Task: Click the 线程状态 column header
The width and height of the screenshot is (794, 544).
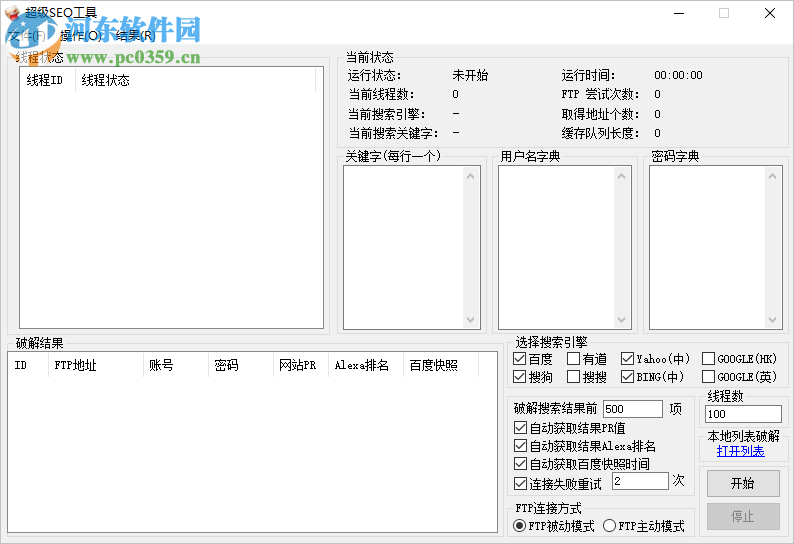Action: click(195, 80)
